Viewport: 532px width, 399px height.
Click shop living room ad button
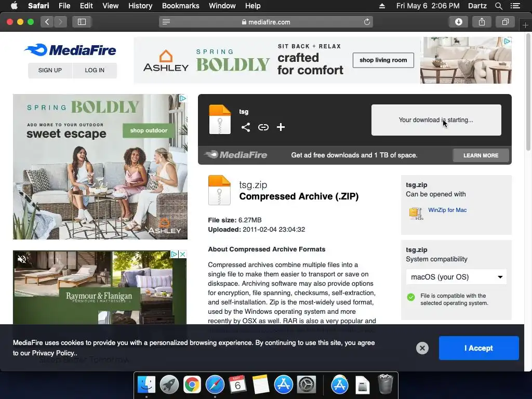pyautogui.click(x=383, y=60)
